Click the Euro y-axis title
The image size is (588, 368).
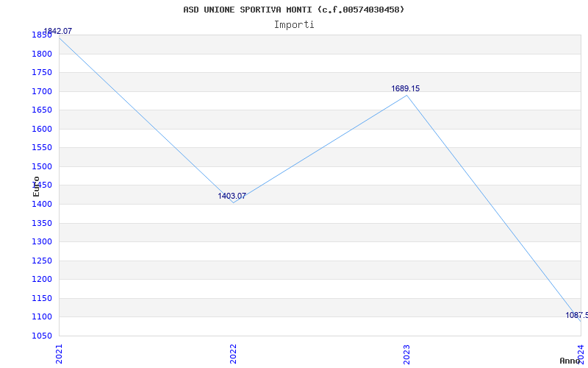36,186
